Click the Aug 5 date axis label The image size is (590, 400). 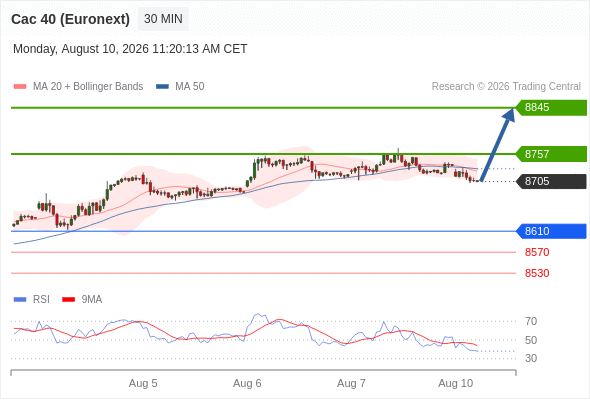143,383
